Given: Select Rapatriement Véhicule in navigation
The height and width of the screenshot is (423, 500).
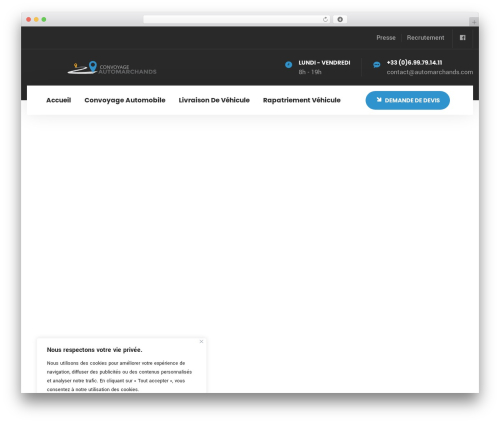Looking at the screenshot, I should pyautogui.click(x=302, y=100).
